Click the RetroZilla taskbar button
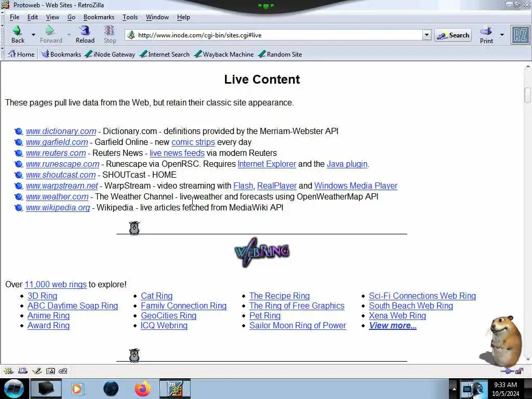532x399 pixels. point(175,389)
